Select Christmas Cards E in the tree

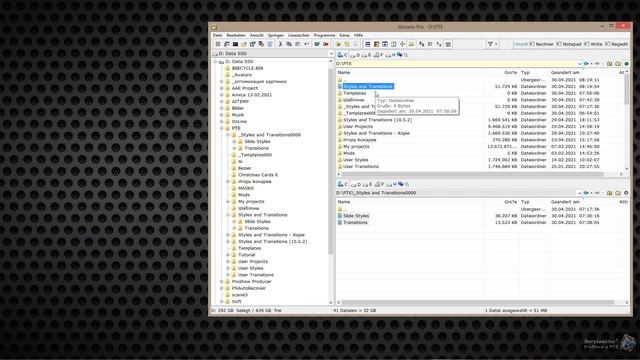point(258,175)
